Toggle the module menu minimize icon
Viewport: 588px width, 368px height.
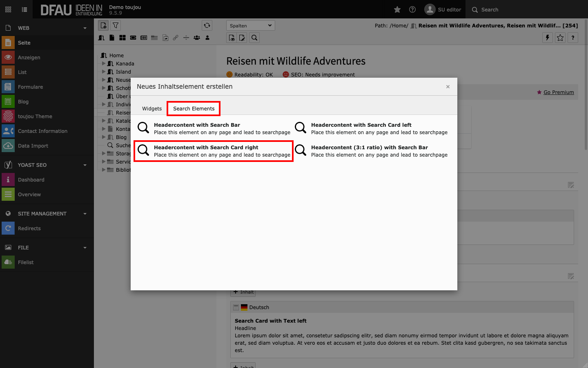[x=24, y=9]
